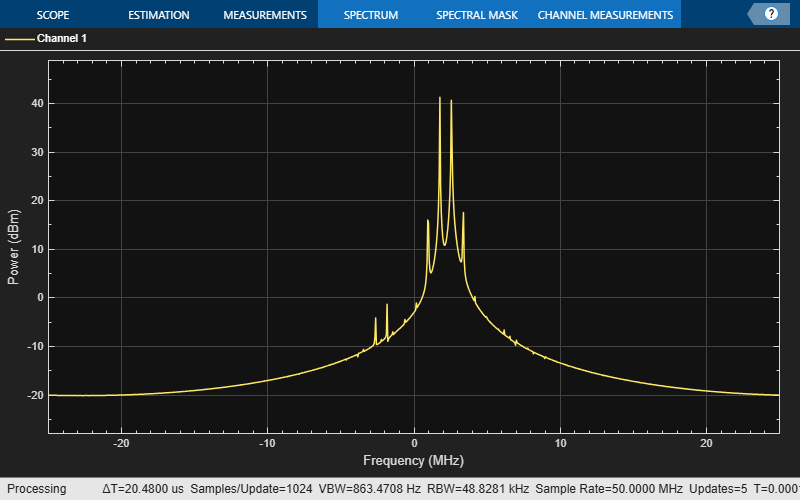This screenshot has width=800, height=500.
Task: Click the Updates counter in status bar
Action: [x=717, y=489]
